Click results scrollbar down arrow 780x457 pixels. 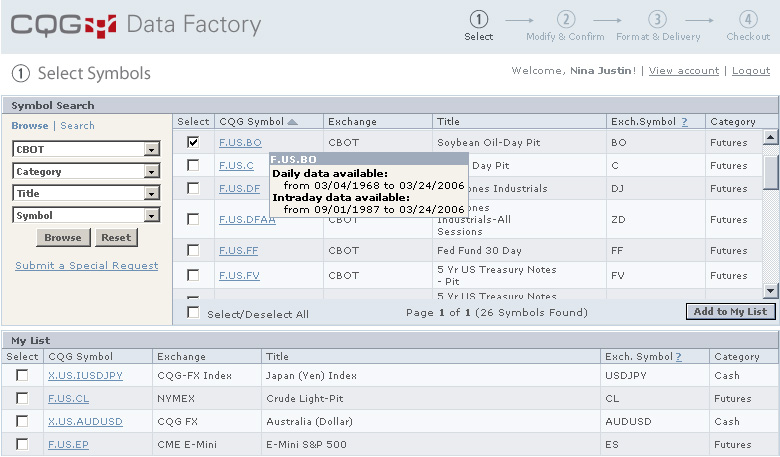coord(770,291)
